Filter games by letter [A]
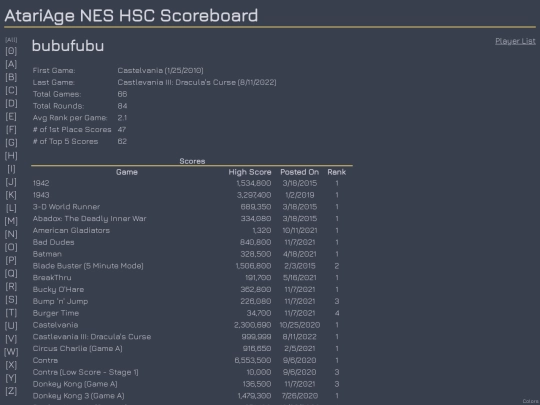The height and width of the screenshot is (405, 540). 11,64
